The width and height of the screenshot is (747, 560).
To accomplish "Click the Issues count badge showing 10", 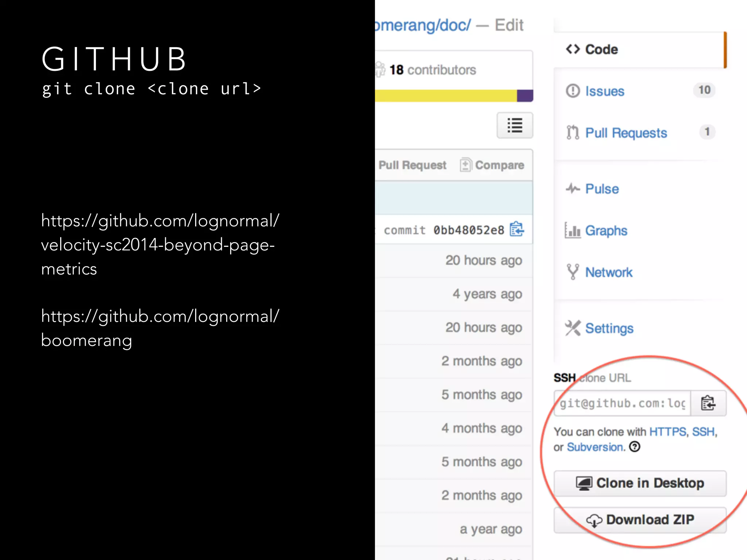I will click(x=704, y=90).
